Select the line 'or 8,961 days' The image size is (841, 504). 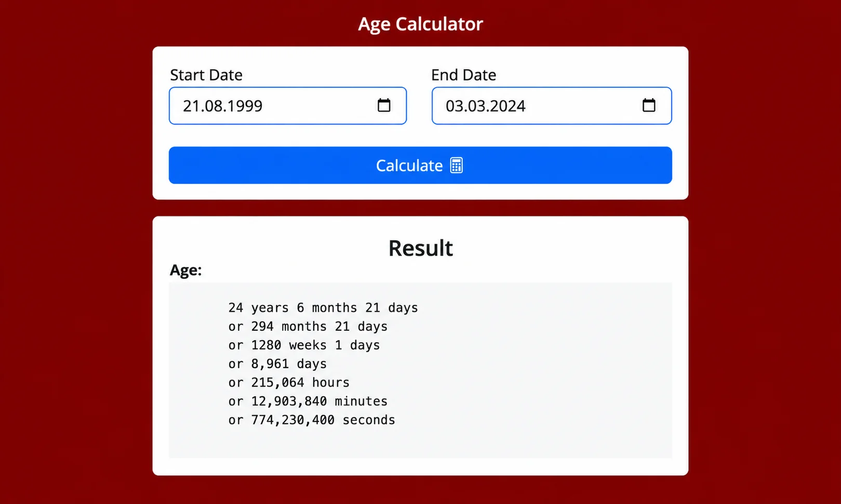tap(277, 364)
